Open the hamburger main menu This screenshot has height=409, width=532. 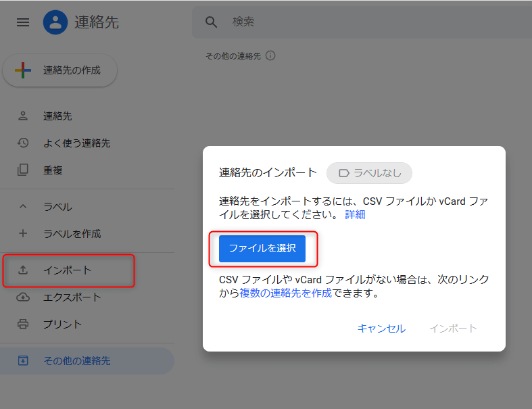coord(23,22)
